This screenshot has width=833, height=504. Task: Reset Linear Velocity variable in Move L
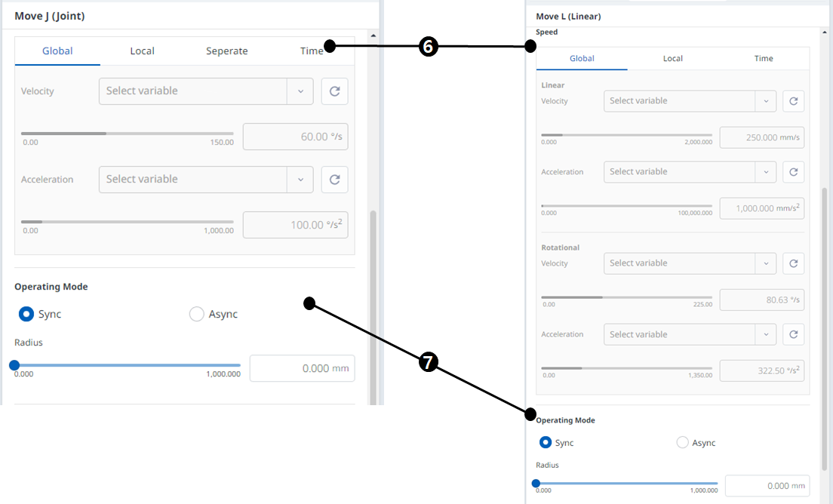793,101
